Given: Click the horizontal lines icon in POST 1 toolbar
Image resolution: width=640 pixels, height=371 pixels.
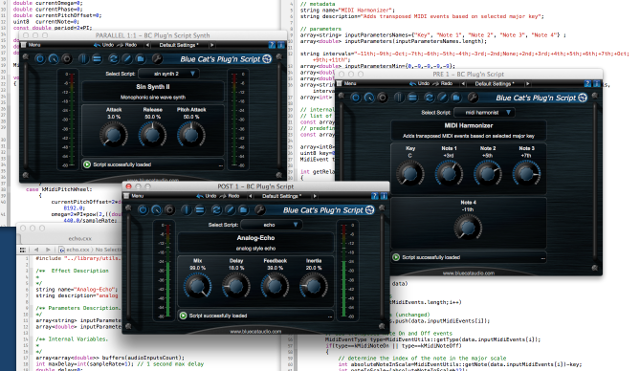Looking at the screenshot, I should [x=200, y=210].
